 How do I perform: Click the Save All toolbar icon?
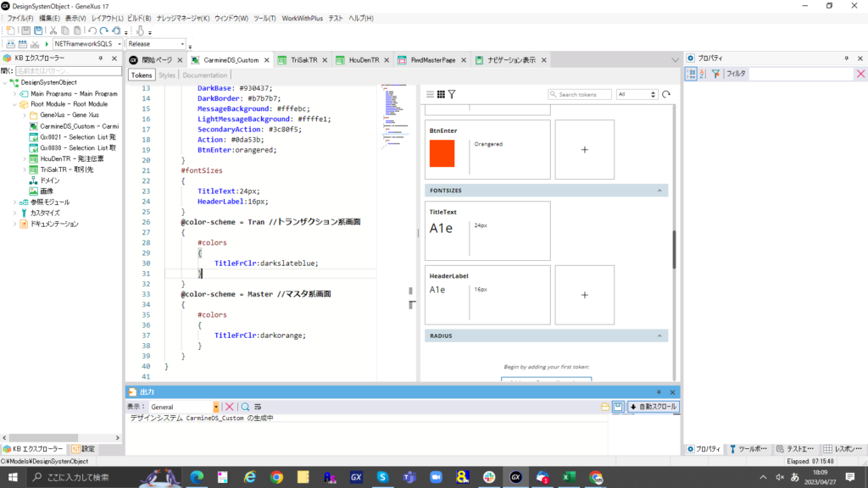38,30
